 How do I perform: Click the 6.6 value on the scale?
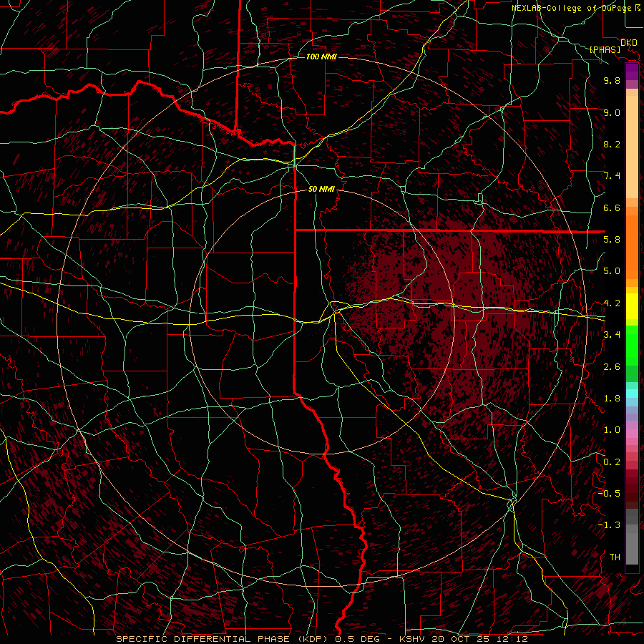(612, 208)
